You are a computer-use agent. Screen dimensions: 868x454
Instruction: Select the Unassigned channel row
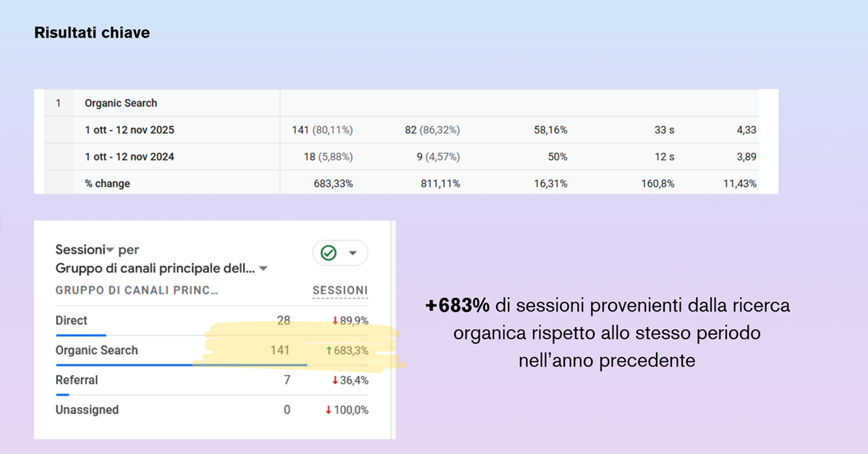87,409
